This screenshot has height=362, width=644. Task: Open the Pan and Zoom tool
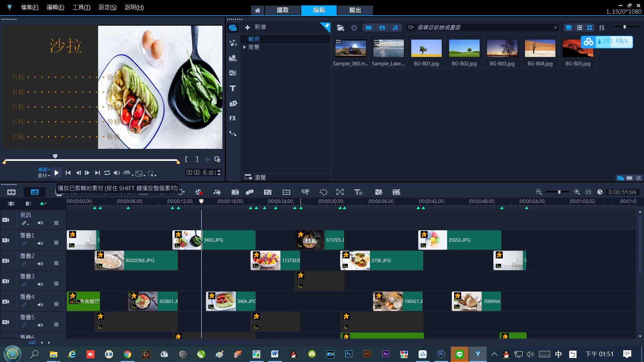(340, 192)
